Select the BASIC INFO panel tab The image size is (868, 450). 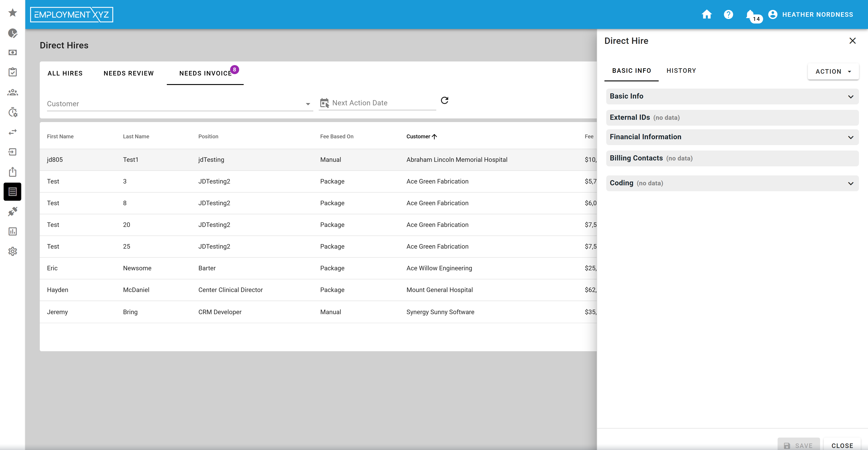632,71
